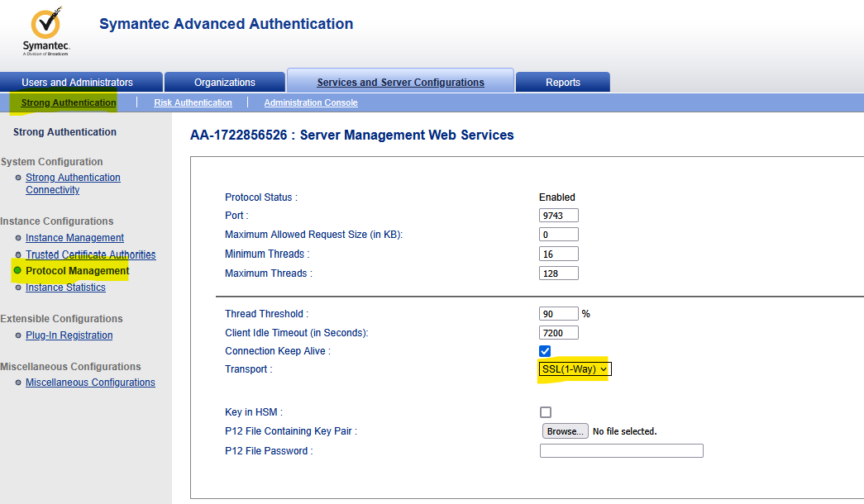The image size is (864, 504).
Task: Enable the Key in HSM checkbox
Action: 545,412
